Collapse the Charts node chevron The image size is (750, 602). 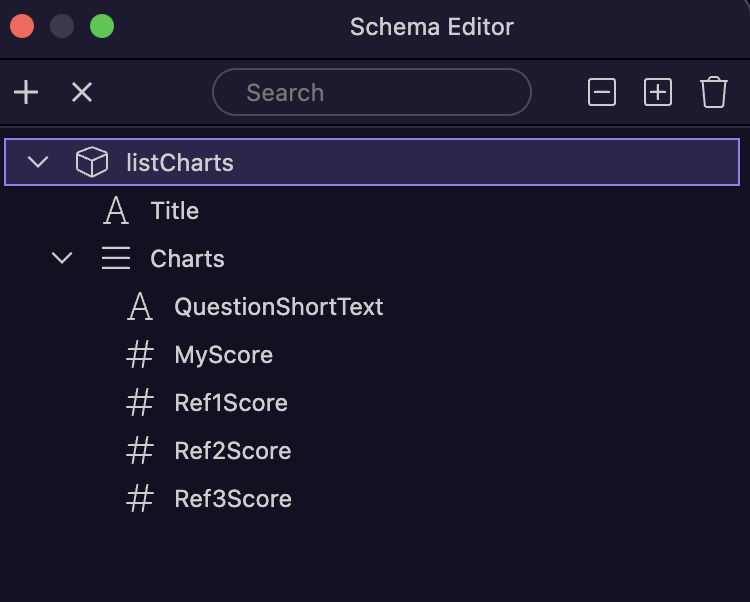point(62,258)
